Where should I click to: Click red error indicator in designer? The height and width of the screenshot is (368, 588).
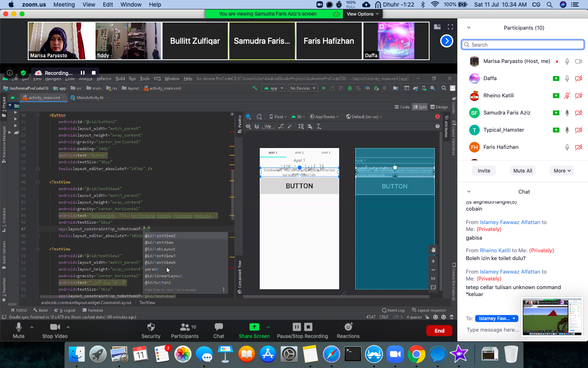[x=437, y=117]
